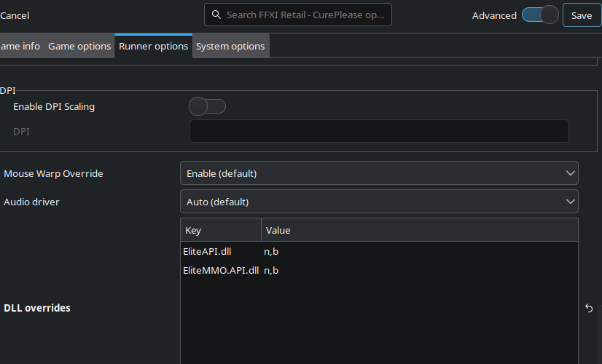This screenshot has width=602, height=364.
Task: Toggle the Advanced switch off
Action: [540, 15]
